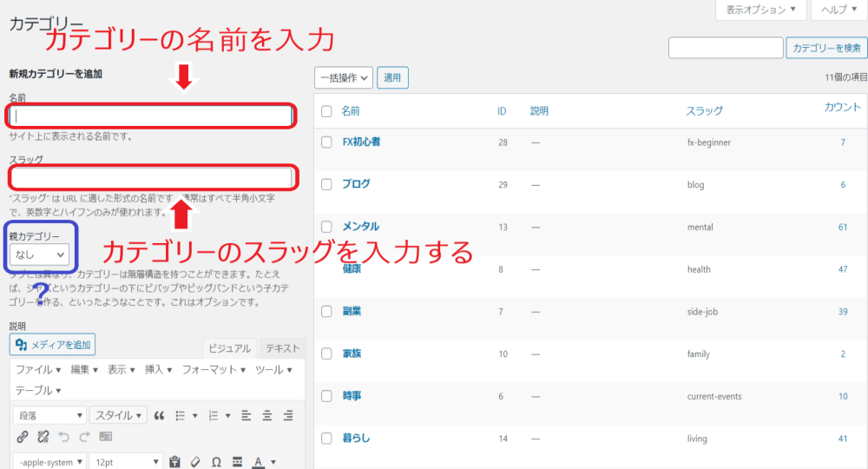
Task: Click the bulleted list icon
Action: (x=181, y=415)
